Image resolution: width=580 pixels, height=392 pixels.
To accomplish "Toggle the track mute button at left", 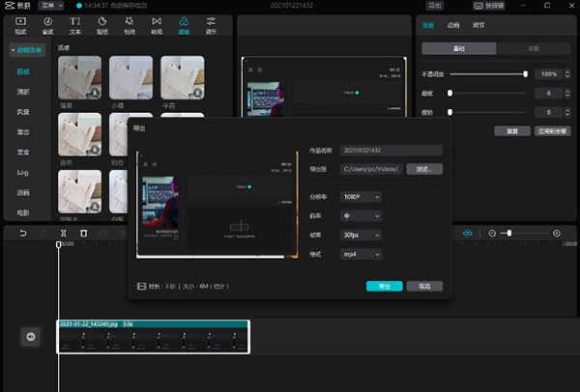I will tap(30, 336).
